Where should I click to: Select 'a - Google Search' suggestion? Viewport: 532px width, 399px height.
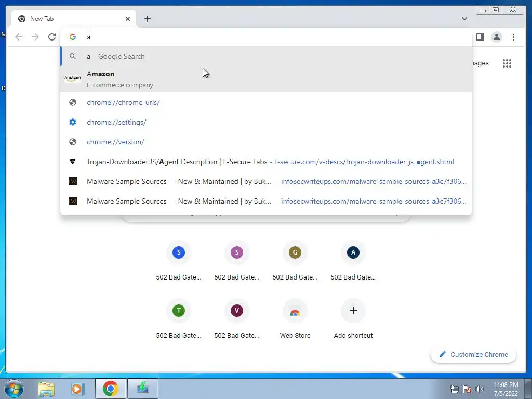[x=266, y=56]
